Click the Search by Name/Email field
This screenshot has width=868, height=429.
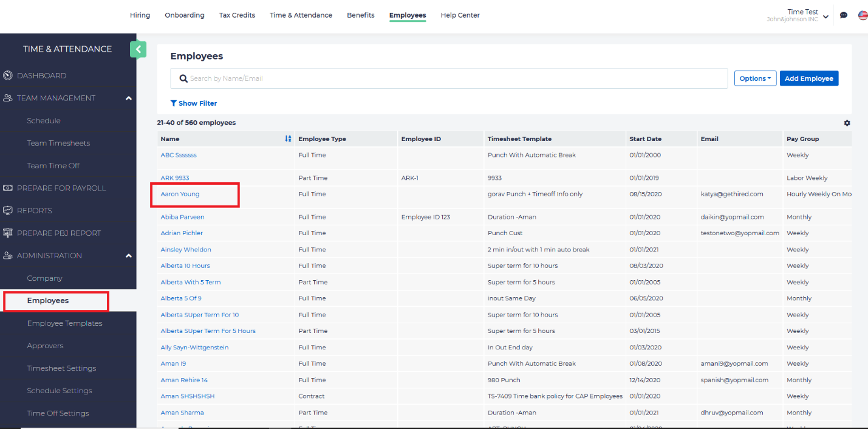click(449, 78)
